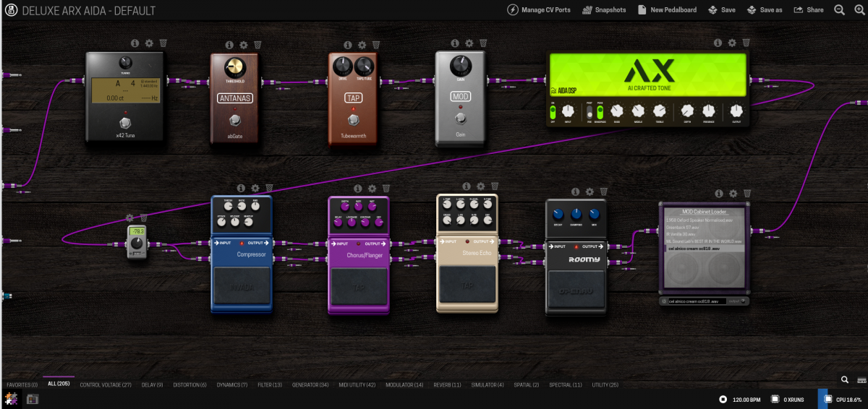Click the zoom out magnifier icon
This screenshot has width=868, height=409.
click(839, 10)
